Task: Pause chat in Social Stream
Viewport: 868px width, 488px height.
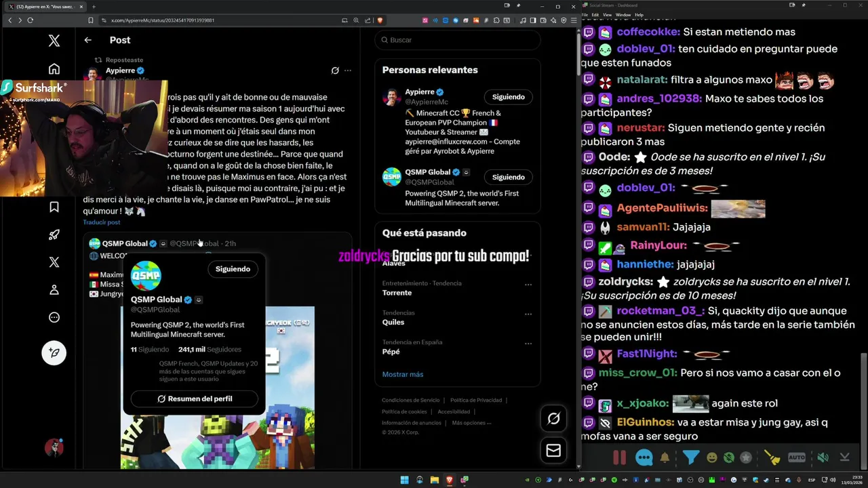Action: [x=619, y=457]
